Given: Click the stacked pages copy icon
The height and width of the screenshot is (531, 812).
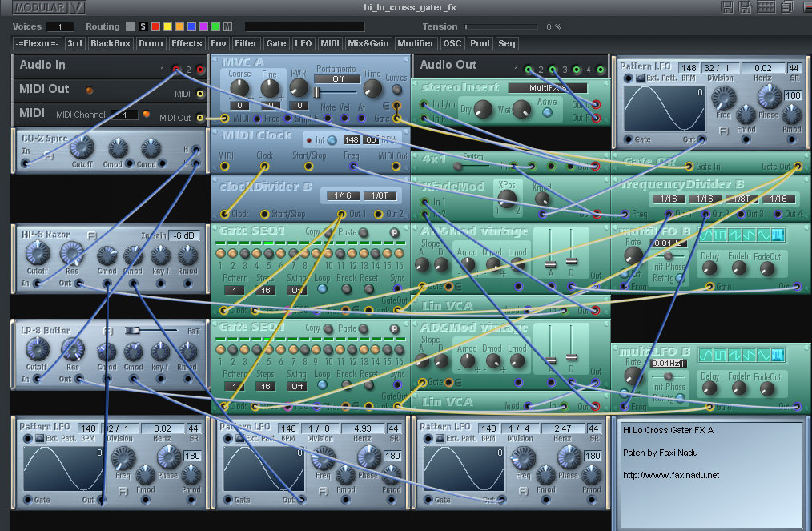Looking at the screenshot, I should pos(787,6).
